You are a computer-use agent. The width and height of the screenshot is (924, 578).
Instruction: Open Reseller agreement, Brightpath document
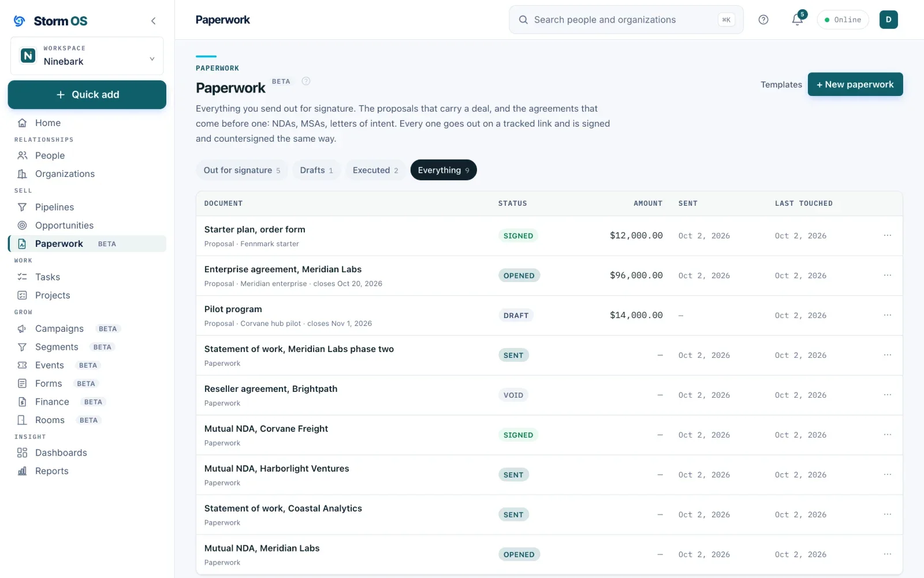pos(271,389)
